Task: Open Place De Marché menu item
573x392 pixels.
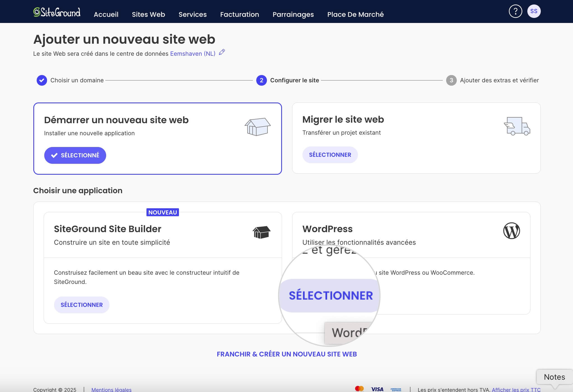Action: [355, 14]
